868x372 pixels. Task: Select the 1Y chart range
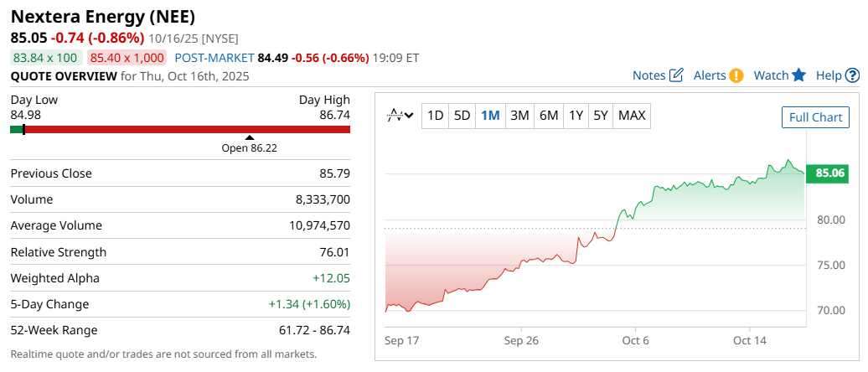click(576, 116)
